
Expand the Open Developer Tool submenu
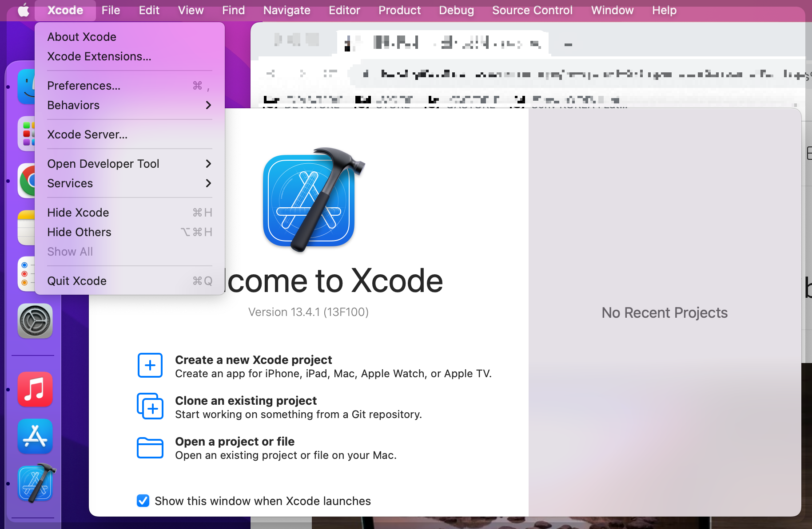(x=129, y=164)
